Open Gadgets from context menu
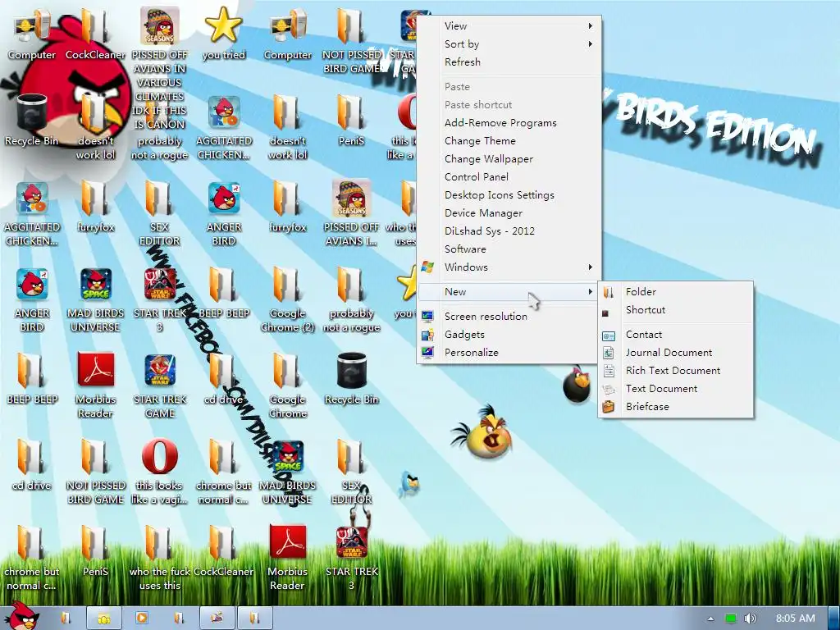Viewport: 840px width, 630px height. pos(509,335)
